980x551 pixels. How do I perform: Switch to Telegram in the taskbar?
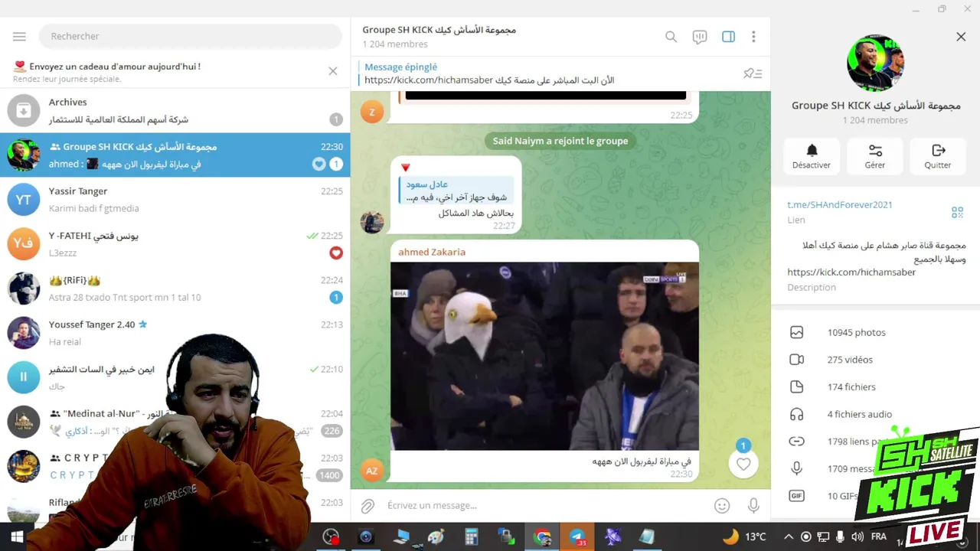pyautogui.click(x=577, y=537)
